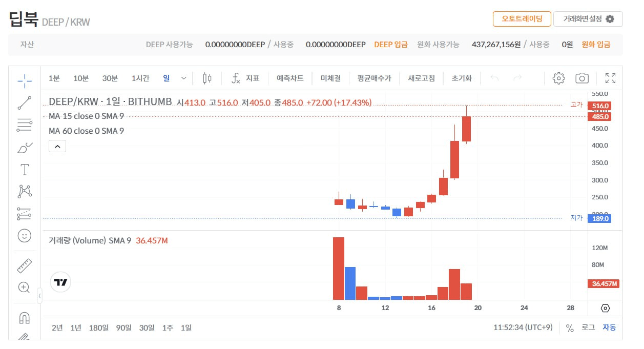Viewport: 644px width, 349px height.
Task: Set chart range to 30일
Action: click(x=147, y=327)
